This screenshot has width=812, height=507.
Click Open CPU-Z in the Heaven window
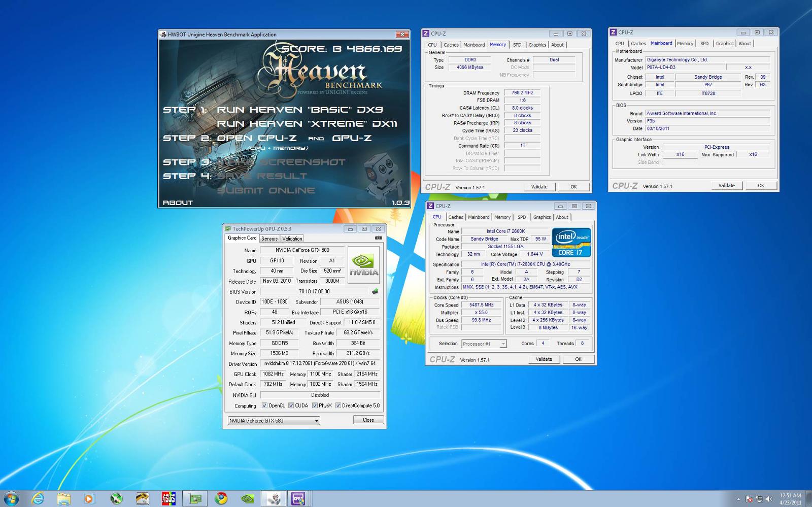256,138
